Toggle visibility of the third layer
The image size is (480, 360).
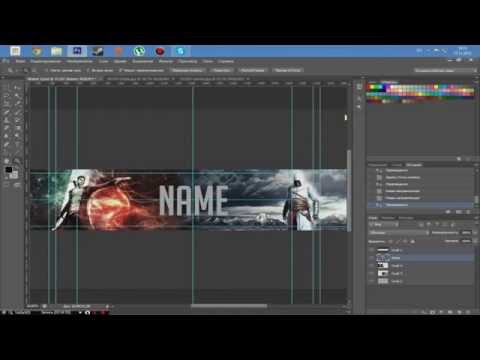(371, 265)
